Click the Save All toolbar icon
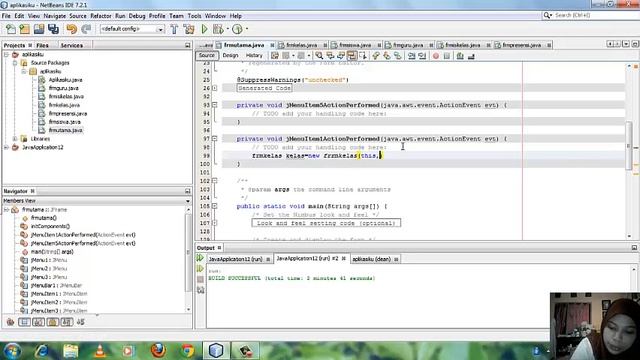The width and height of the screenshot is (640, 360). pyautogui.click(x=53, y=29)
